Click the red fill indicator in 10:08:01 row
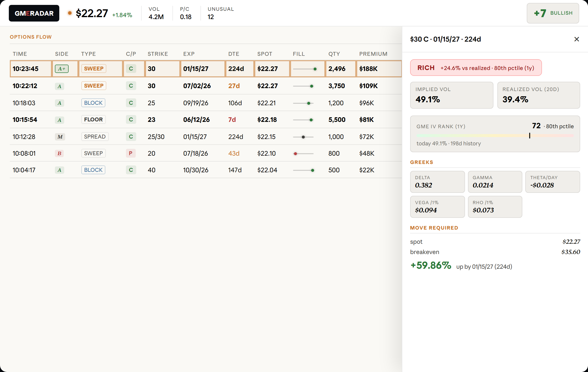The image size is (588, 372). (303, 154)
